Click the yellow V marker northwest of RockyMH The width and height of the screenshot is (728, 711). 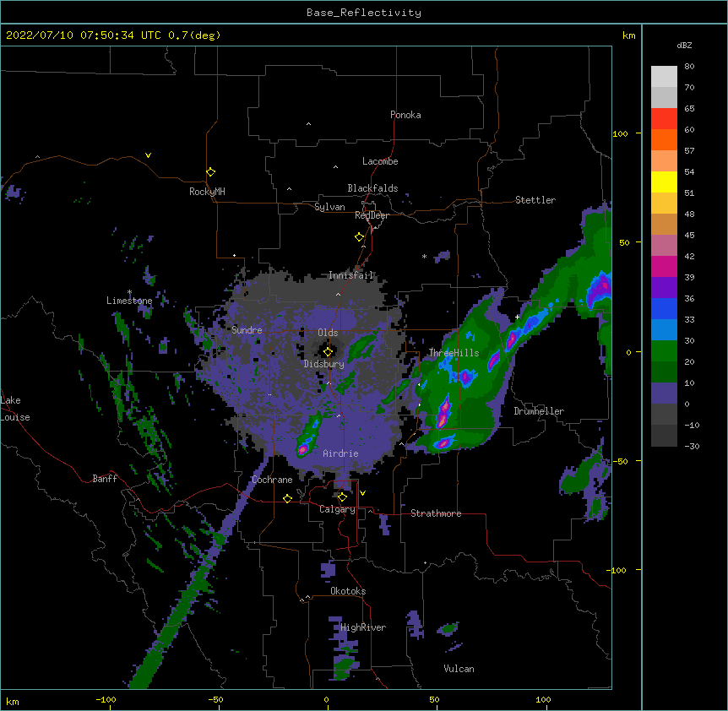click(x=148, y=155)
